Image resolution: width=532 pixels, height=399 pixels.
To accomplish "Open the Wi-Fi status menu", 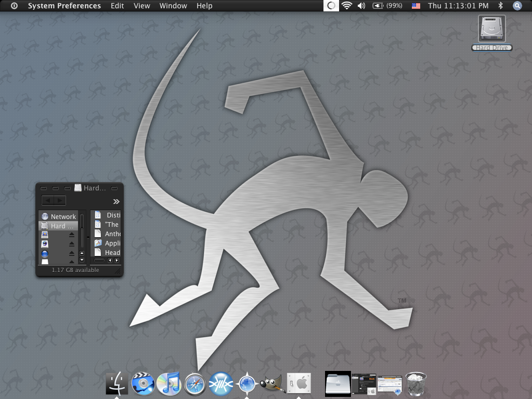I will (x=346, y=6).
